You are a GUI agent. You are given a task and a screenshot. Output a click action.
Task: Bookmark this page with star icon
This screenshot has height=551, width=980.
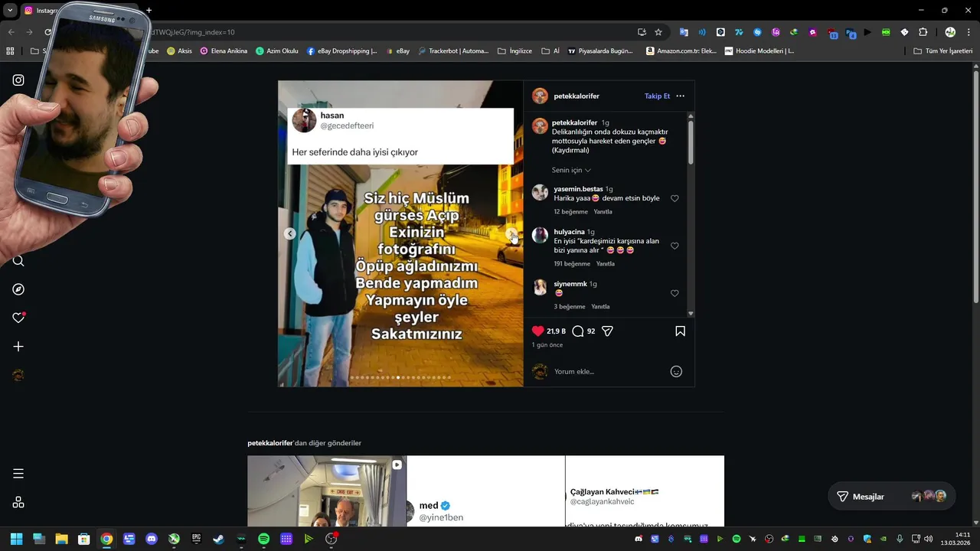[x=658, y=32]
